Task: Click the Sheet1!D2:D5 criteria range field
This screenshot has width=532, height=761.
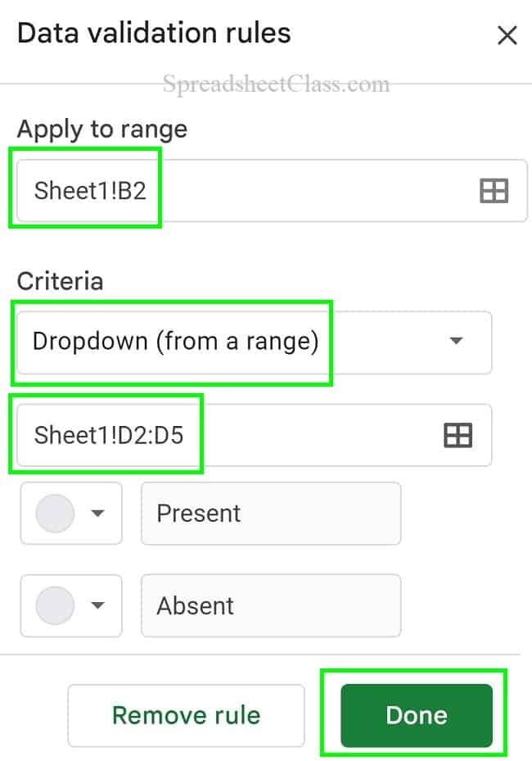Action: (x=254, y=435)
